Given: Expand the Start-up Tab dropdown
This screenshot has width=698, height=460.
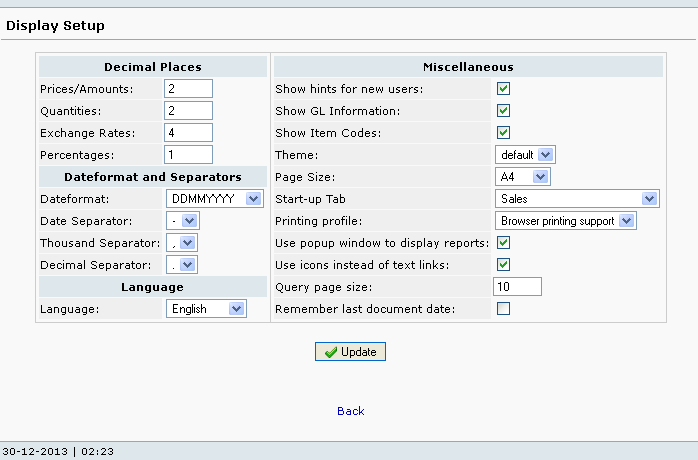Looking at the screenshot, I should pos(576,199).
